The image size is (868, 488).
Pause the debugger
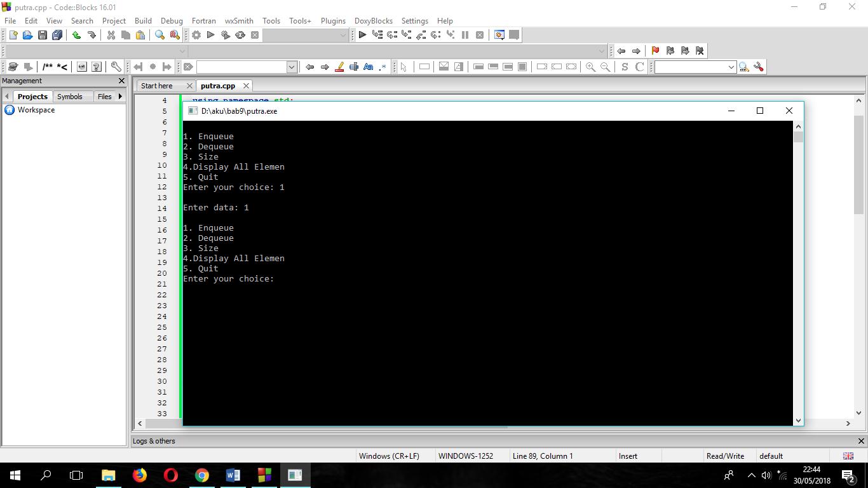coord(465,35)
